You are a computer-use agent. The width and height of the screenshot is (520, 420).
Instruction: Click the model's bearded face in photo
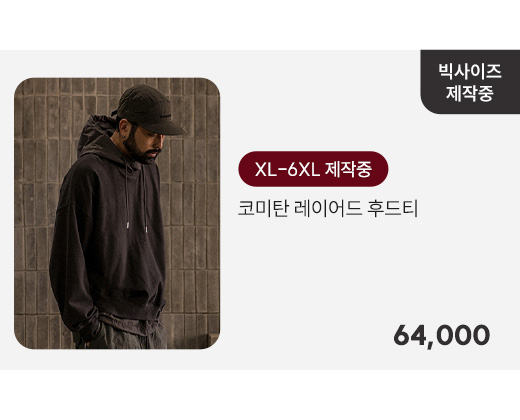coord(145,145)
